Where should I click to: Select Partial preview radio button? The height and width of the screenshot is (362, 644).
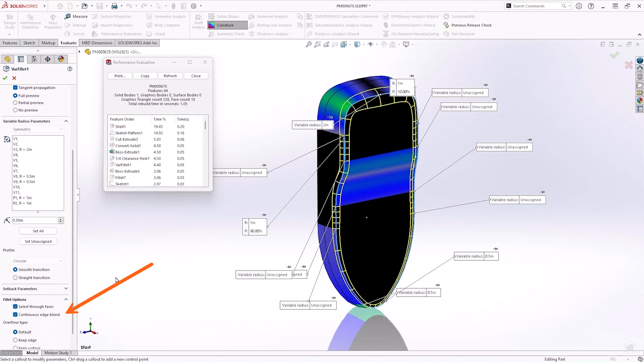pos(15,103)
